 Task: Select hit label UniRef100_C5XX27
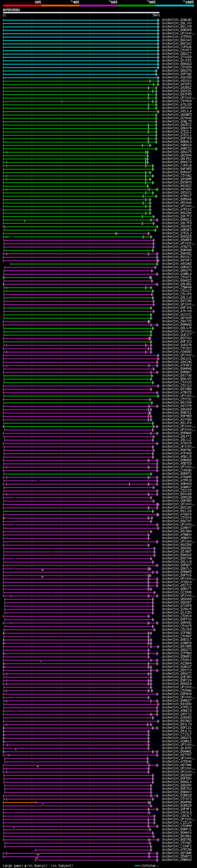pos(177,291)
